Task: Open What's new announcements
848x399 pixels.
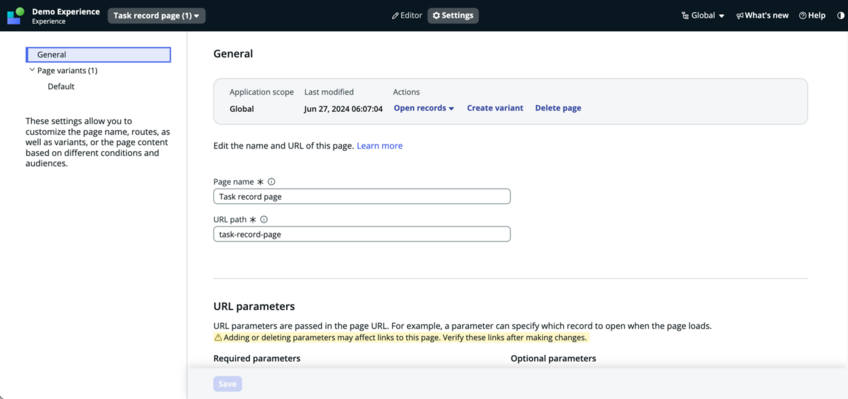Action: point(762,16)
